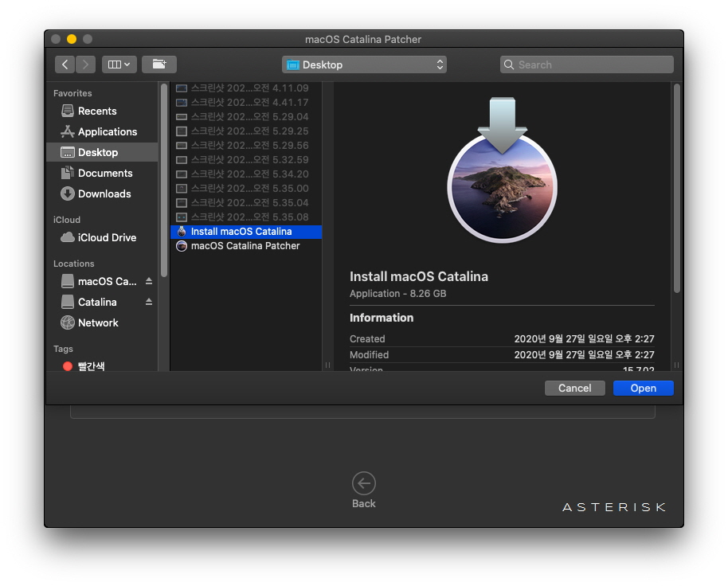
Task: Go forward with the right chevron button
Action: coord(85,64)
